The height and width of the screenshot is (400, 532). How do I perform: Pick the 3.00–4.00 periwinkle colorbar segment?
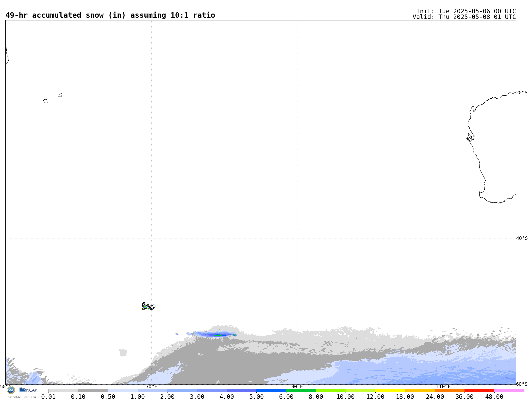tap(212, 391)
